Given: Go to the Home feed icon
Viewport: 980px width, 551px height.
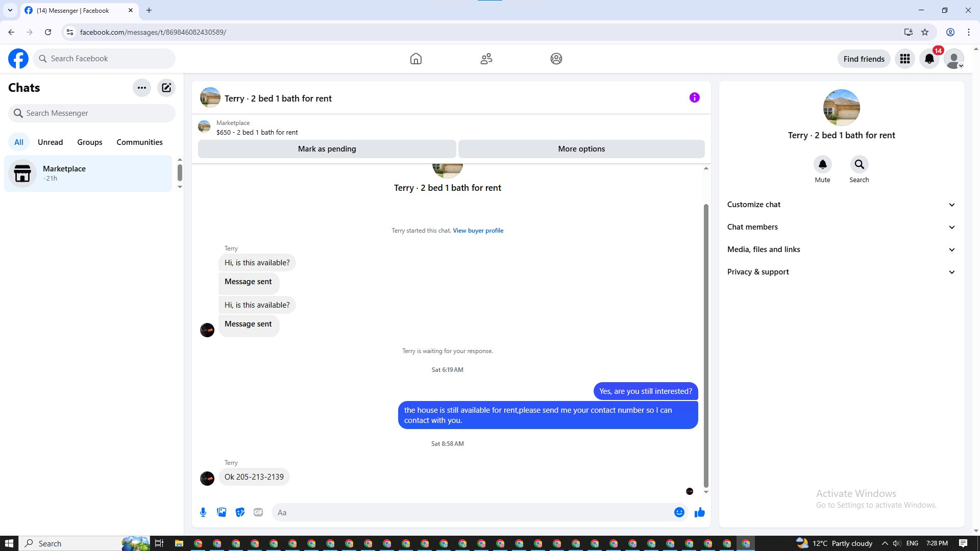Looking at the screenshot, I should coord(416,59).
